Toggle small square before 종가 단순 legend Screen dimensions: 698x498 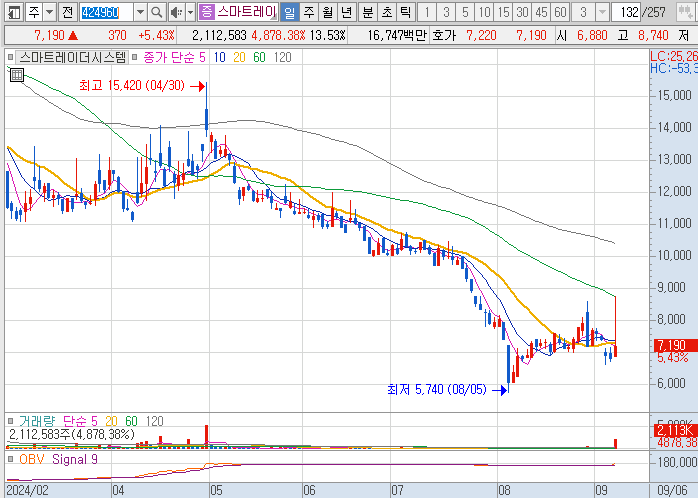click(x=135, y=57)
